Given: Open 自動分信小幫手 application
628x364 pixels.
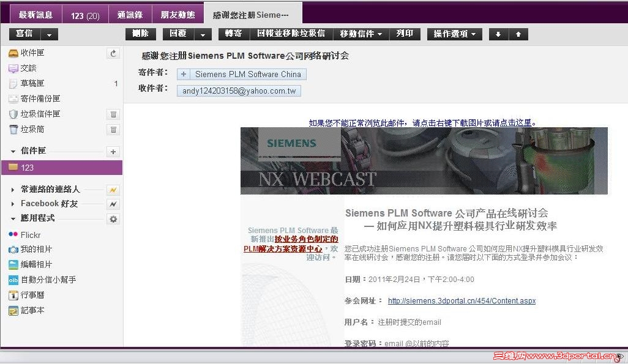Looking at the screenshot, I should tap(42, 280).
